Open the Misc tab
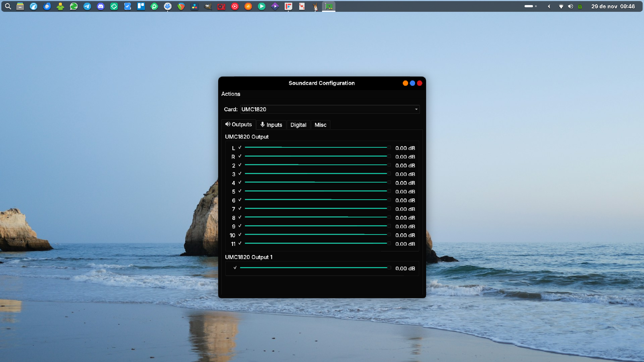The height and width of the screenshot is (362, 644). [320, 125]
